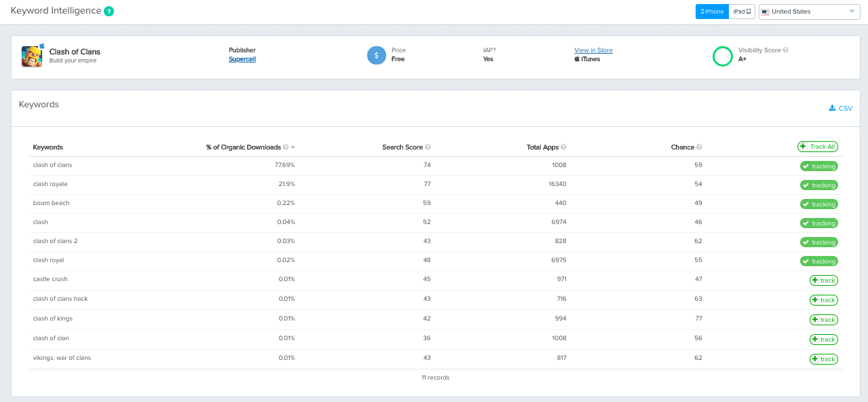Toggle tracking for clash of clans keyword

click(818, 166)
